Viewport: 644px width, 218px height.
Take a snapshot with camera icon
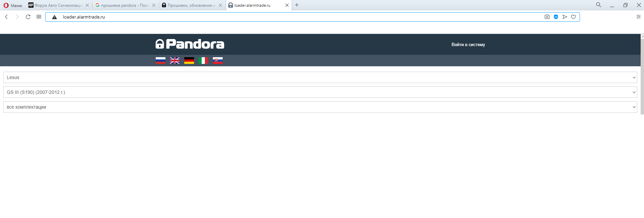[547, 17]
